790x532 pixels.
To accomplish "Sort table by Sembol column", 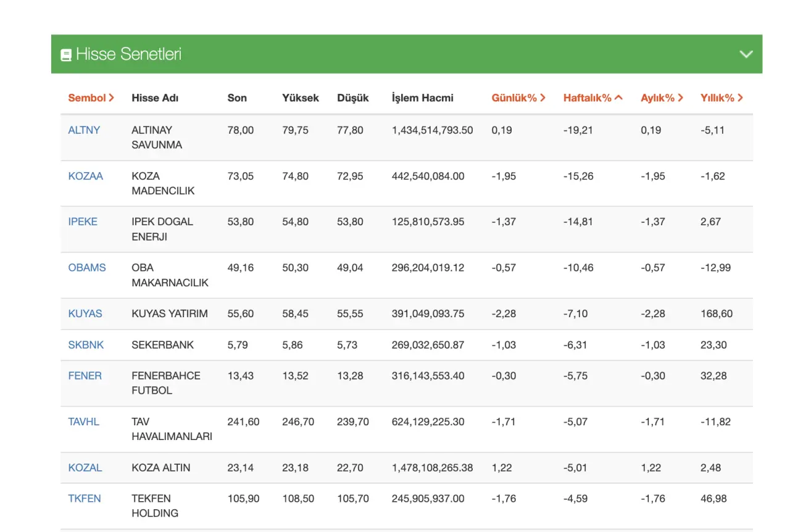I will 91,98.
